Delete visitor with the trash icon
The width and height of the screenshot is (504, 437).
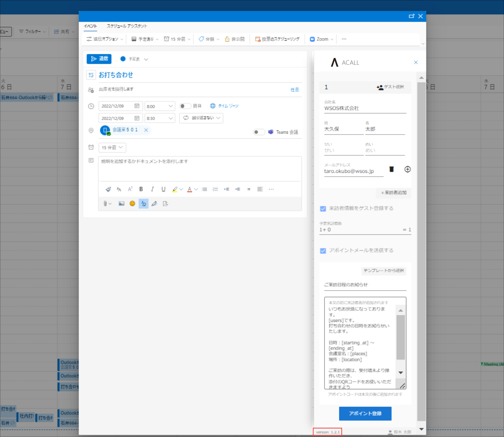click(391, 169)
